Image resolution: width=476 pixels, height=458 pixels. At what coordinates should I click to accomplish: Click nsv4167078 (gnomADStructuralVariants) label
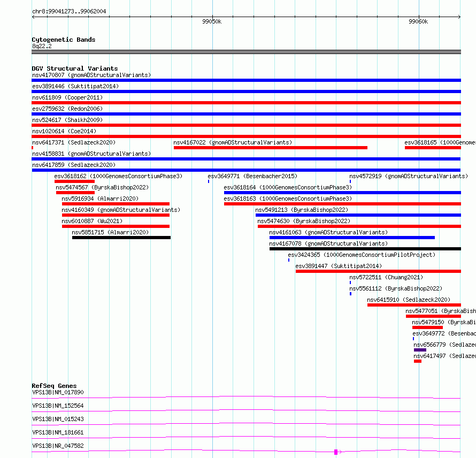tap(328, 243)
